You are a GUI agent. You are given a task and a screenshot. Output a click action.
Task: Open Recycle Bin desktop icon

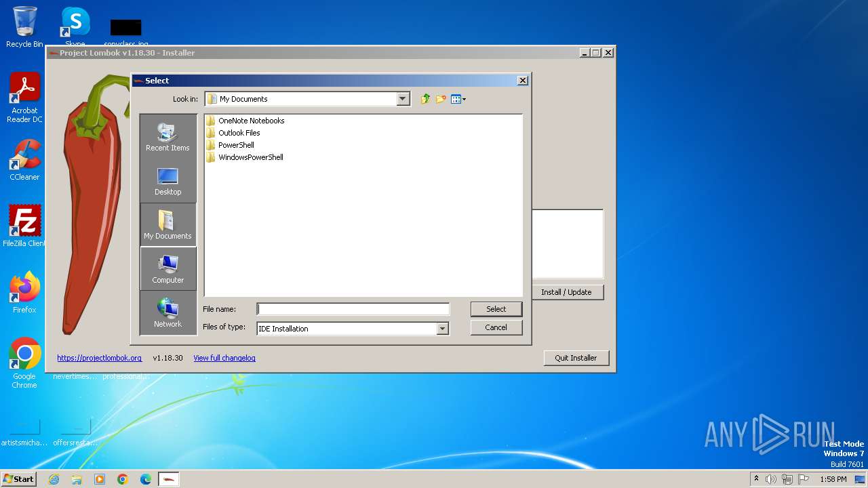(x=24, y=27)
